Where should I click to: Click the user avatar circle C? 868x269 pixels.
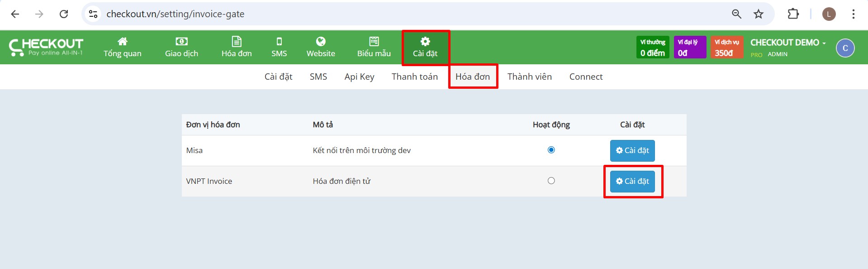tap(845, 48)
